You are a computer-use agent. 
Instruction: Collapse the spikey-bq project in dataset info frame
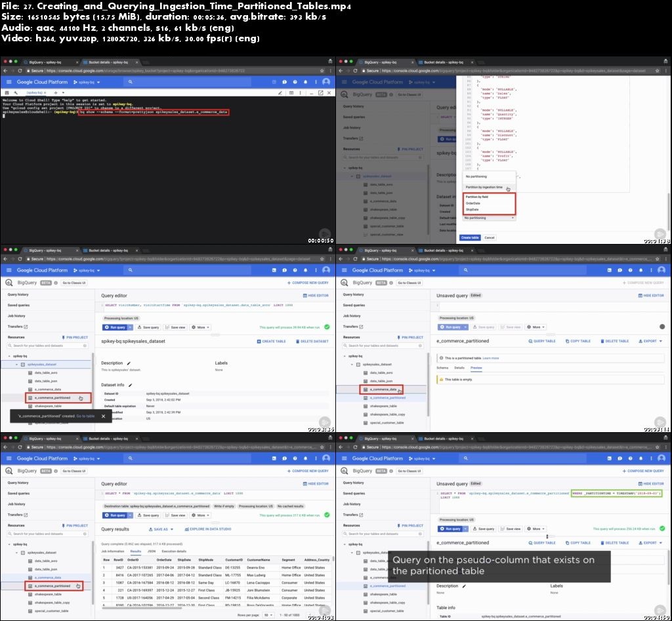[x=9, y=356]
